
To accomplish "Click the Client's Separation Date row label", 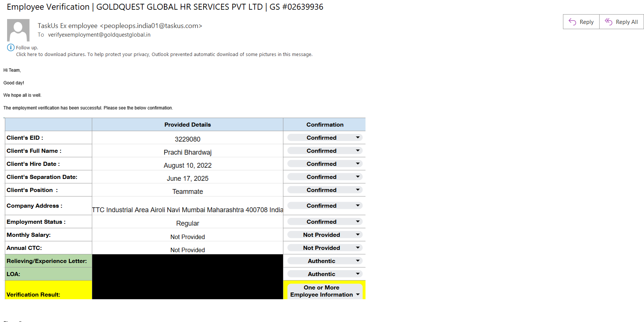I will (x=42, y=177).
